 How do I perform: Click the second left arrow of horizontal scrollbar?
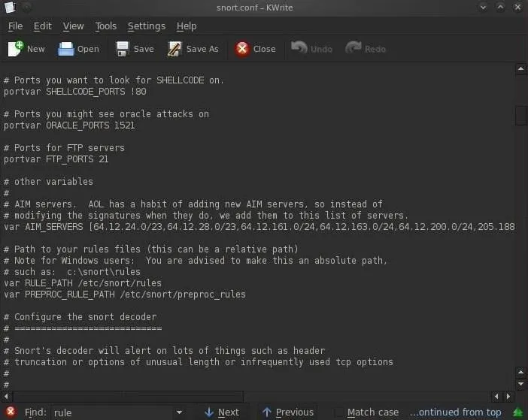point(496,397)
